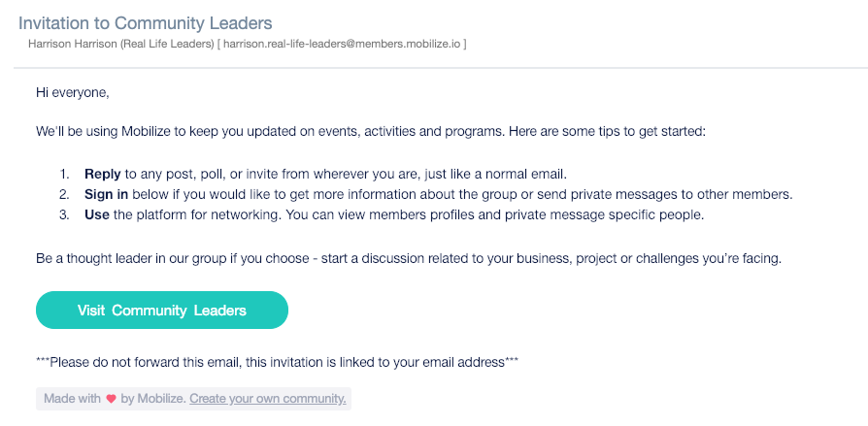Click the do not forward notice text
This screenshot has height=426, width=868.
tap(278, 362)
